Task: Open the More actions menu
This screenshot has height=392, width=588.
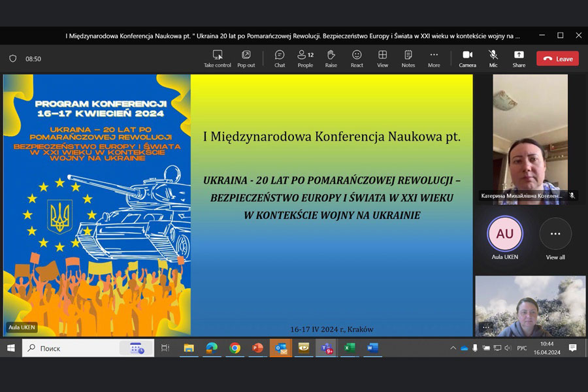Action: tap(434, 58)
